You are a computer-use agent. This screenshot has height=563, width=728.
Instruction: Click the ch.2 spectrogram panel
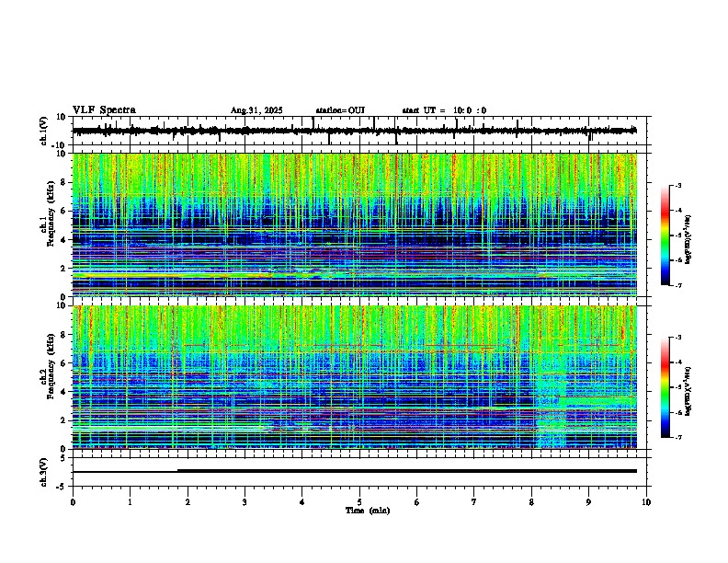coord(354,377)
